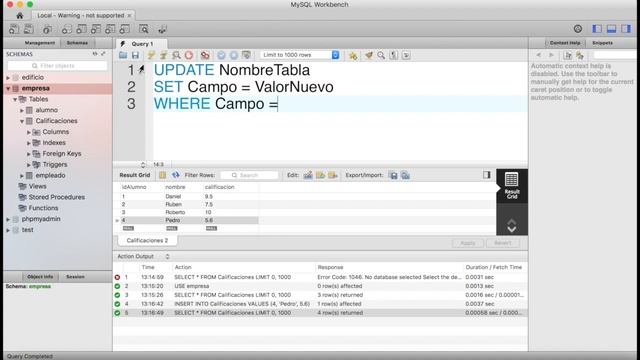Viewport: 640px width, 360px height.
Task: Click the insert new row icon
Action: pyautogui.click(x=320, y=175)
